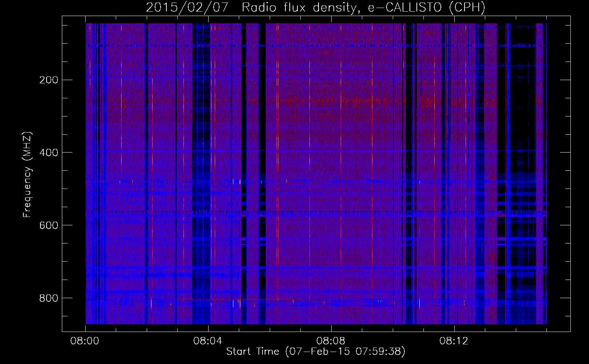Screen dimensions: 589x364
Task: Click the 800 frequency tick label
Action: coord(49,298)
